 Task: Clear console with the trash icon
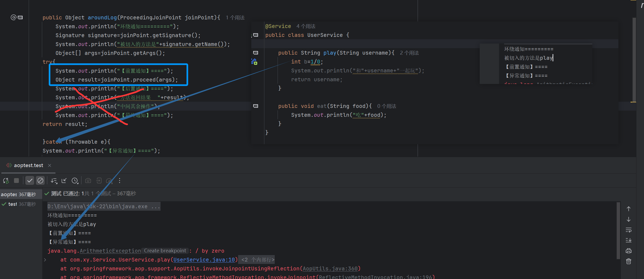[629, 261]
